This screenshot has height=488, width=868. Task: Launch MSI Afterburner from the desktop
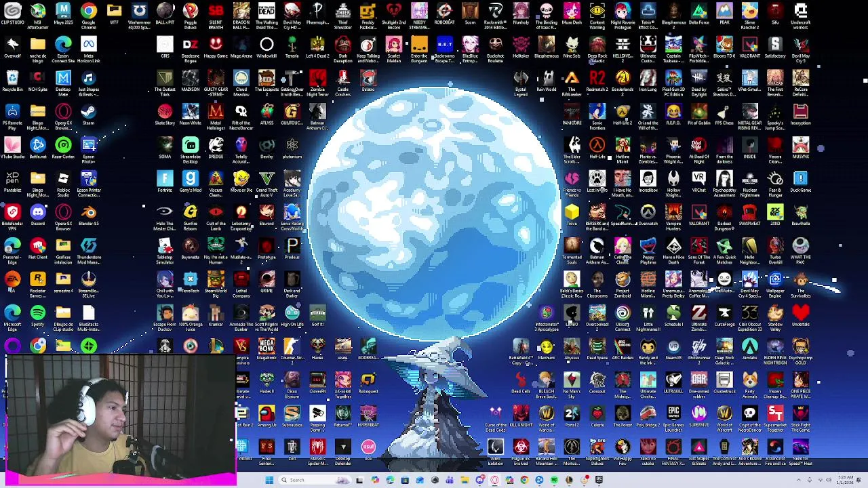click(38, 15)
